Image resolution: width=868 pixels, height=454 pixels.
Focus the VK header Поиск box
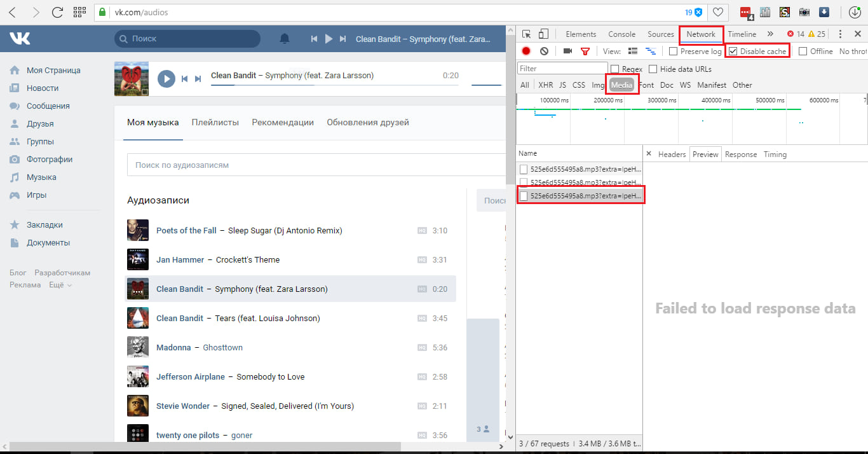pyautogui.click(x=187, y=39)
